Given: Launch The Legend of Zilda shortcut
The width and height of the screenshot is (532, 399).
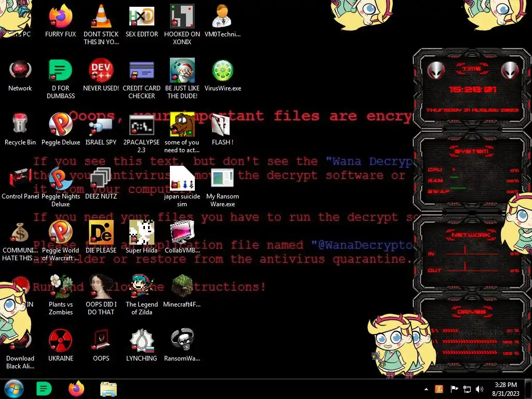Looking at the screenshot, I should 141,286.
